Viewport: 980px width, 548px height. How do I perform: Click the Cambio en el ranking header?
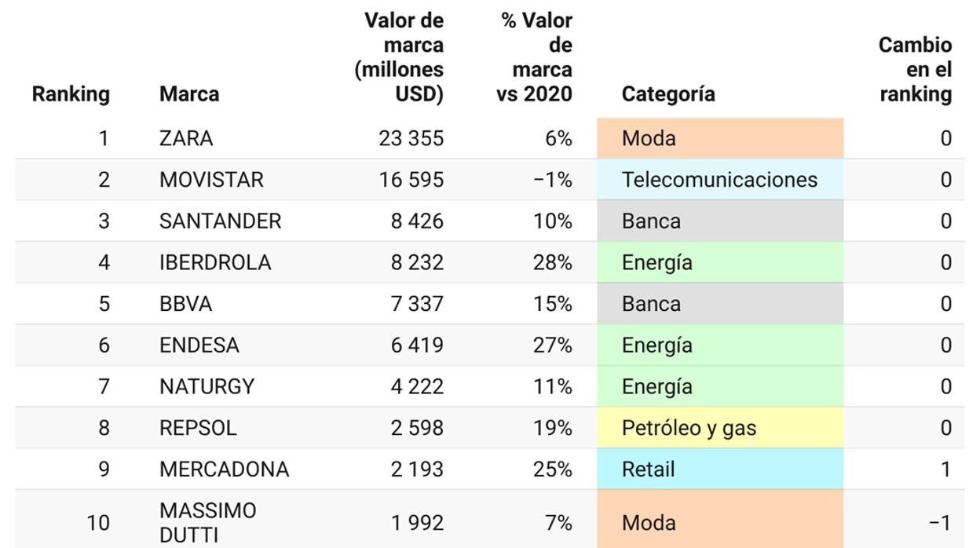[915, 70]
